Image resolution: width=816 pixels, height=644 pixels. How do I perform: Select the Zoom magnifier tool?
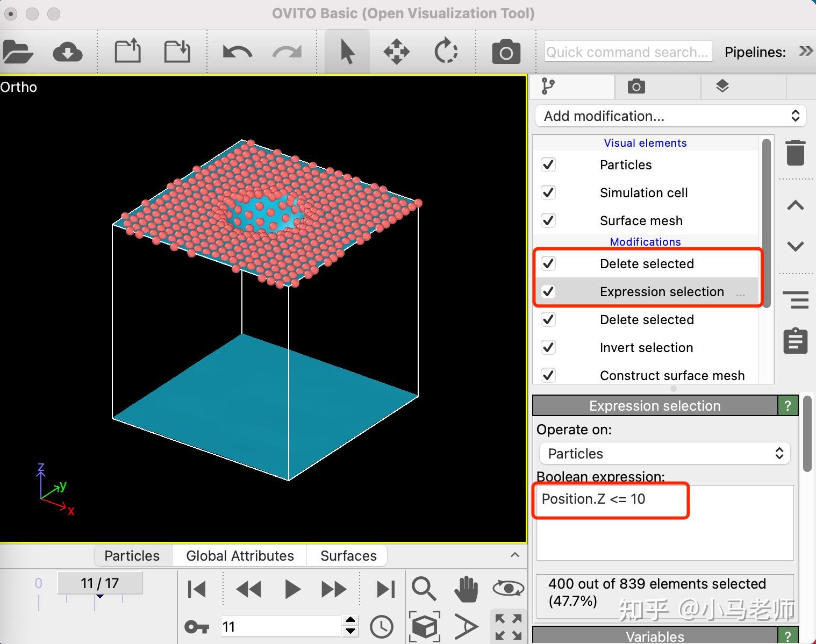pyautogui.click(x=424, y=589)
